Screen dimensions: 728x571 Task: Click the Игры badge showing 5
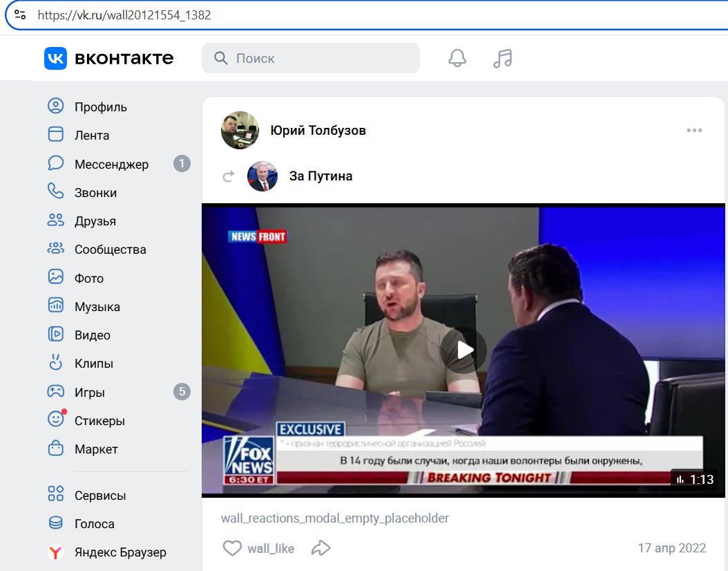click(182, 392)
